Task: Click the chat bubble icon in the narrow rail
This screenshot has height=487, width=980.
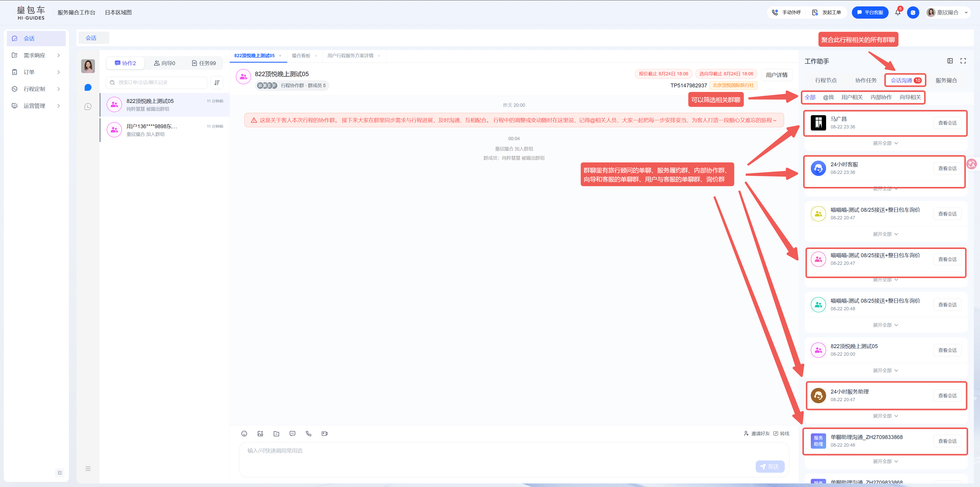Action: pos(88,88)
